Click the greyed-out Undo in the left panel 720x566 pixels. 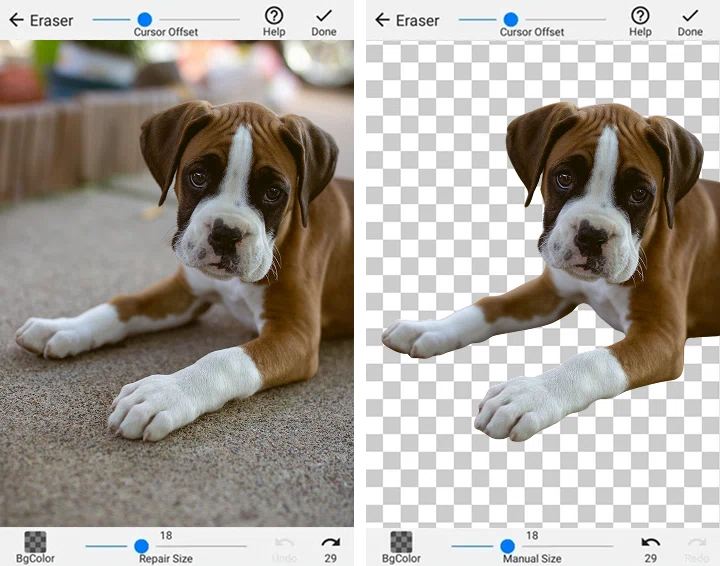pos(284,546)
